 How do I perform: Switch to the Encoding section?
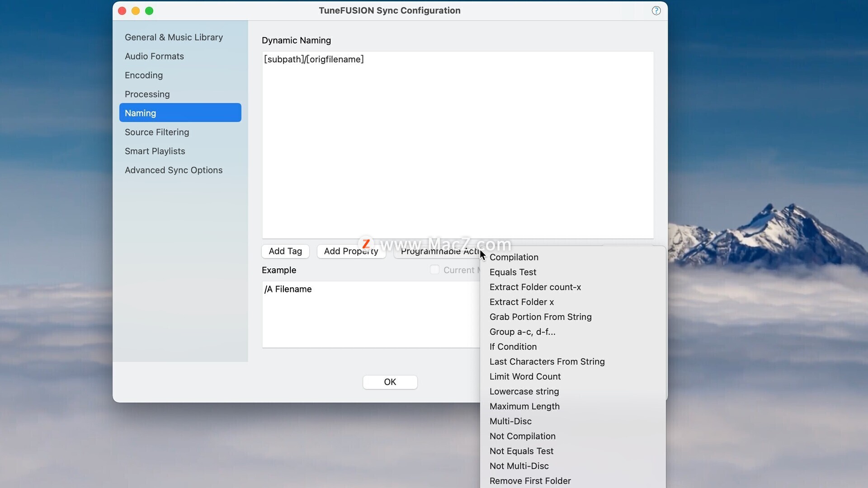180,75
